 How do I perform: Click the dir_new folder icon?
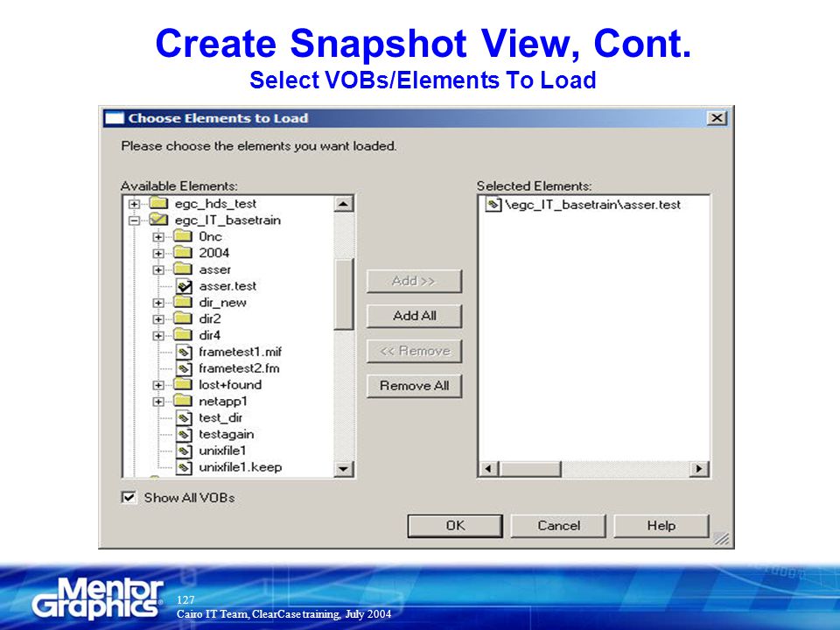point(183,302)
